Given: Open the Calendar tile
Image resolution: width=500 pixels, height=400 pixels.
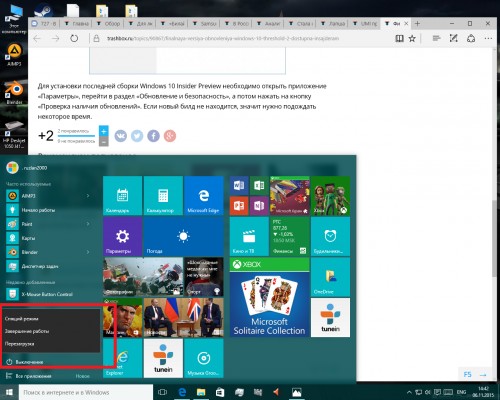Looking at the screenshot, I should click(x=122, y=196).
